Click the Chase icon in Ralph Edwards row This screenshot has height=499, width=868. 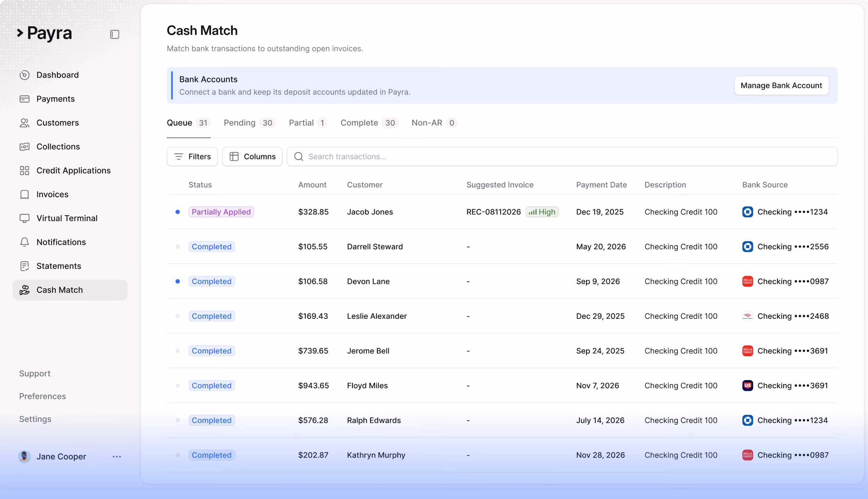click(x=748, y=420)
